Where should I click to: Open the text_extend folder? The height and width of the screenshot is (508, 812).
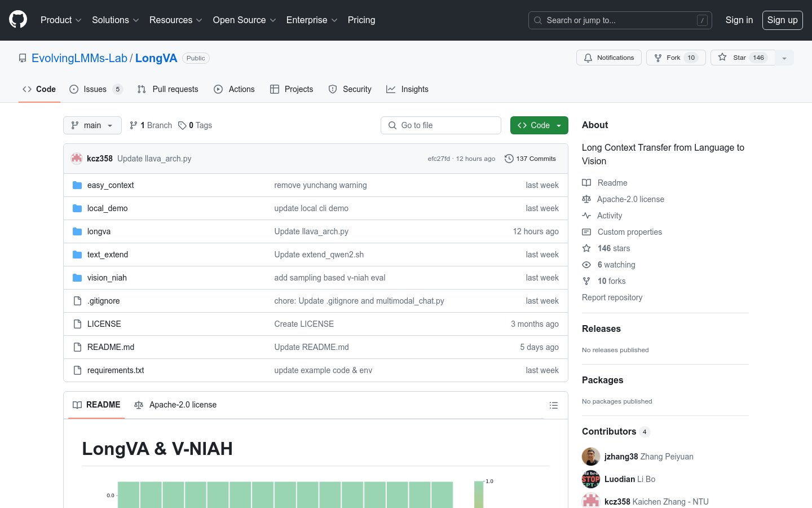pyautogui.click(x=108, y=255)
